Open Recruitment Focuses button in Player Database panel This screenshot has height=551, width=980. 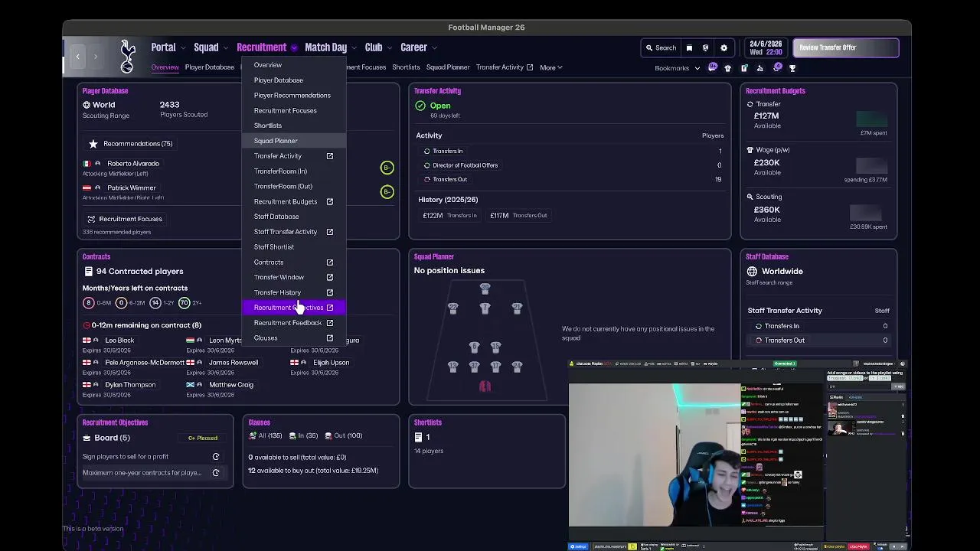pyautogui.click(x=125, y=219)
